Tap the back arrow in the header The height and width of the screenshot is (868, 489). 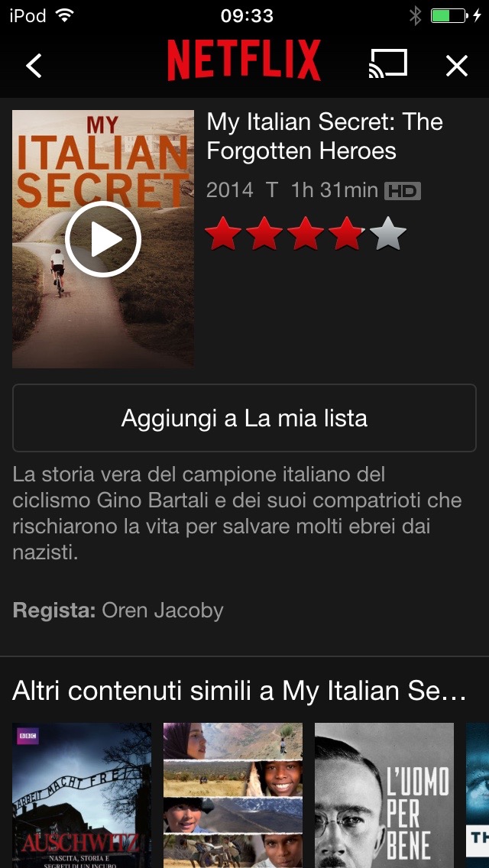tap(34, 66)
